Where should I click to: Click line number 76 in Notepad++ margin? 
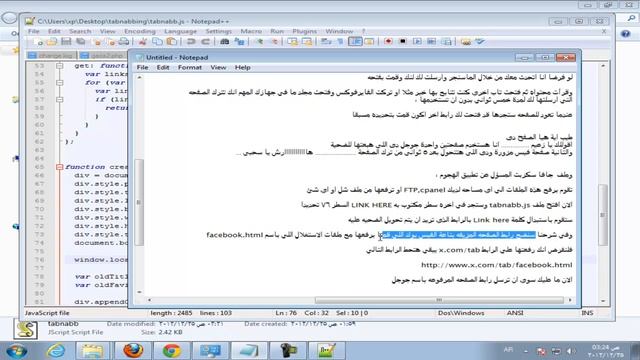click(x=39, y=260)
